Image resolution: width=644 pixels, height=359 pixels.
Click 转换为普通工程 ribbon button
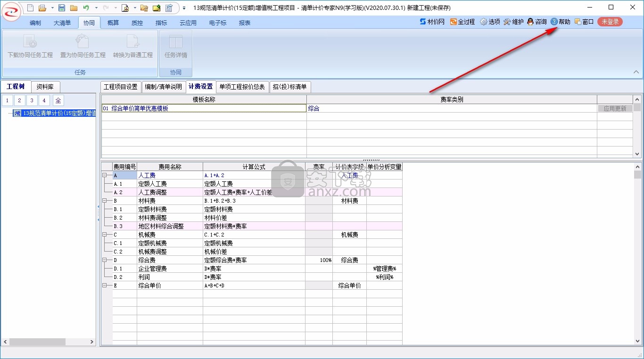point(133,47)
